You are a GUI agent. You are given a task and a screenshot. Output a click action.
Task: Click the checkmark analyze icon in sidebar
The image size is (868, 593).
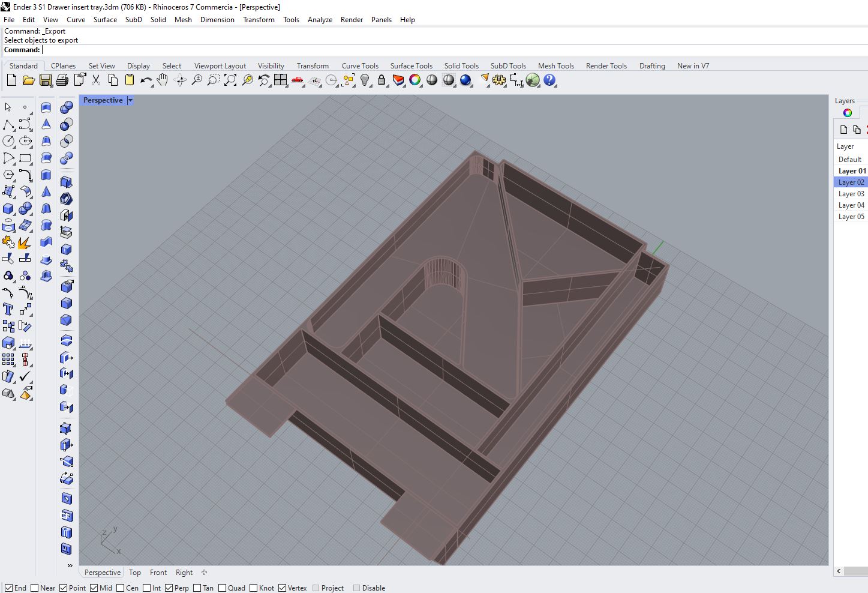(x=25, y=376)
